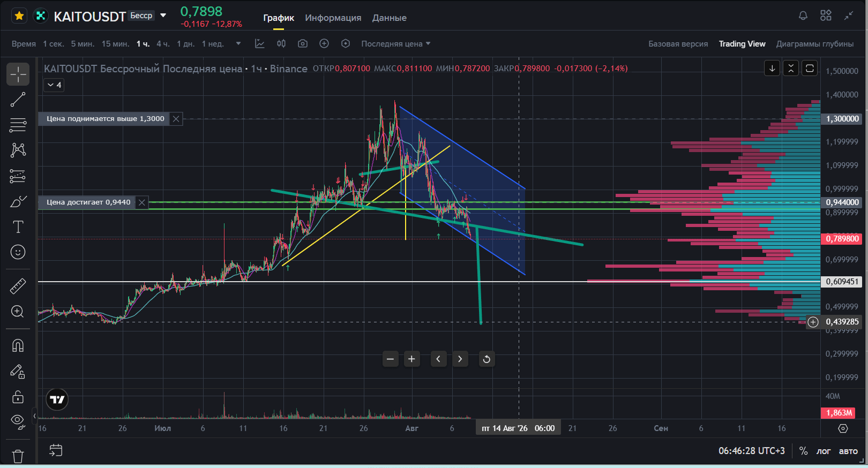Screen dimensions: 868x468
Task: Switch to Базовая версия chart
Action: [678, 44]
